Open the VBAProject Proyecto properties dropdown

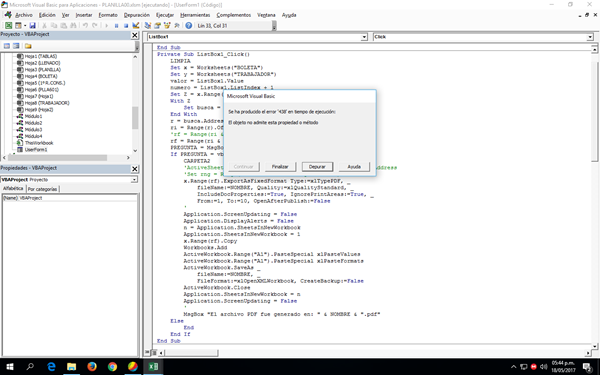coord(134,179)
